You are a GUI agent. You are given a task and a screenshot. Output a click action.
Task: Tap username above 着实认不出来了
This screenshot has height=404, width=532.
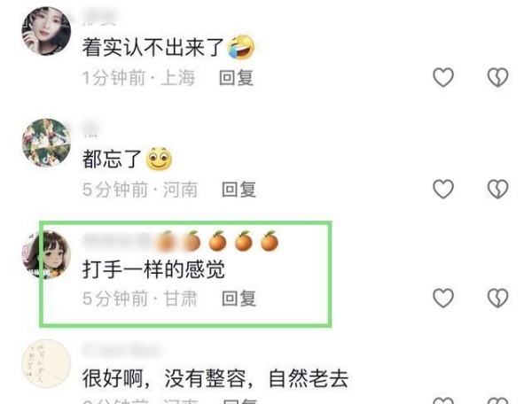99,19
